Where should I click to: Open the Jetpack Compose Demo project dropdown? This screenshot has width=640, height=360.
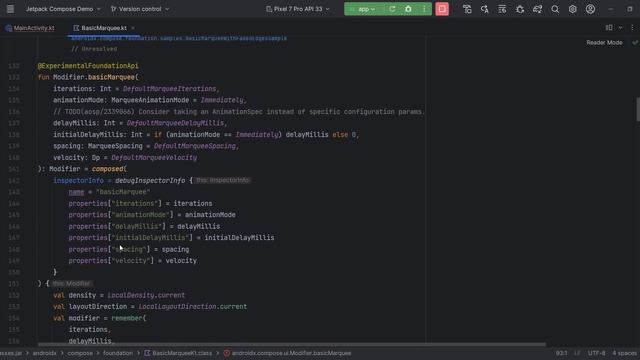pos(63,9)
